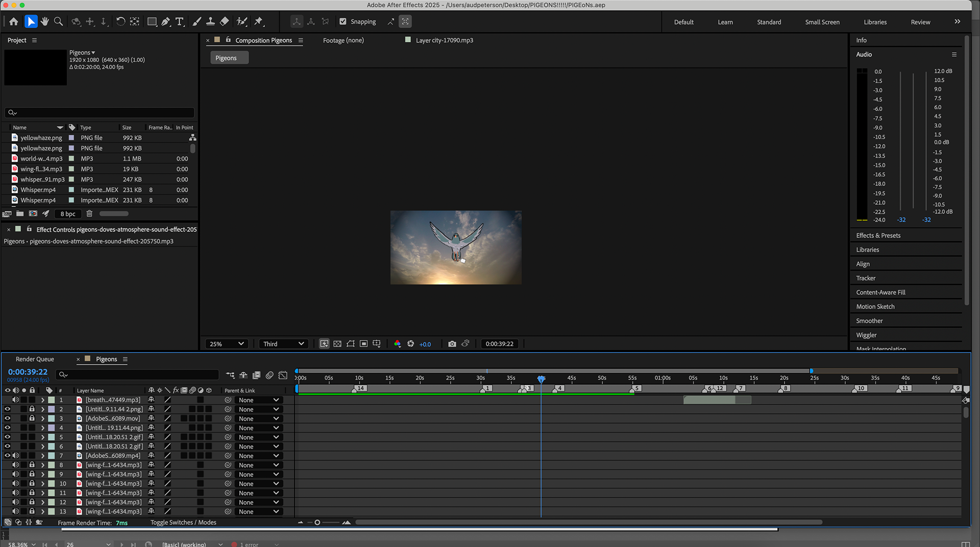Screen dimensions: 980x547
Task: Open the 25% magnification dropdown
Action: 227,344
